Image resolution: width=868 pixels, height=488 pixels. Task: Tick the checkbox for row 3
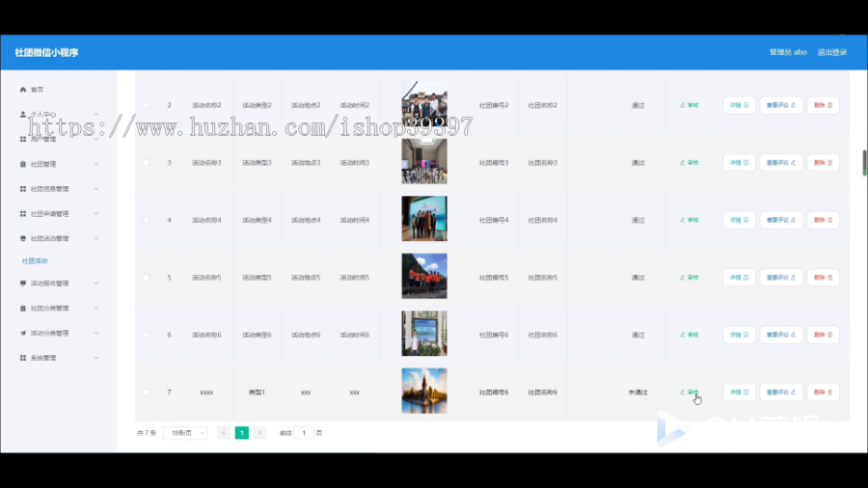147,163
